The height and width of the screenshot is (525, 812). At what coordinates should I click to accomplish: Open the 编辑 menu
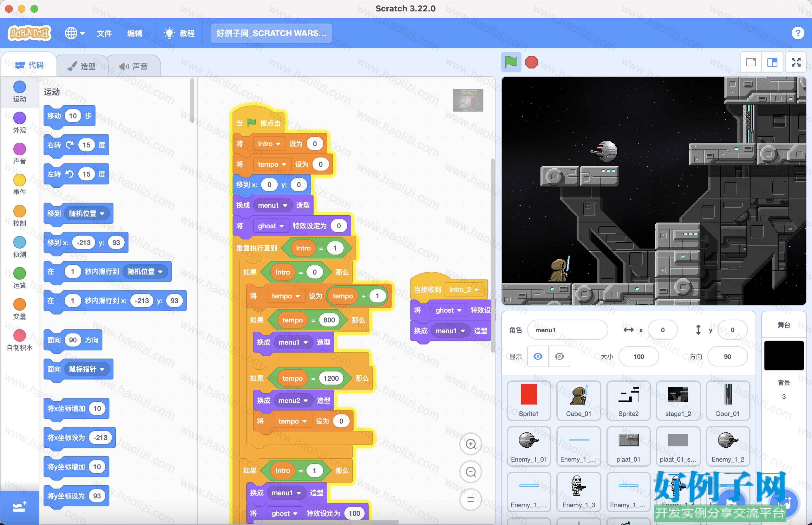(x=135, y=33)
